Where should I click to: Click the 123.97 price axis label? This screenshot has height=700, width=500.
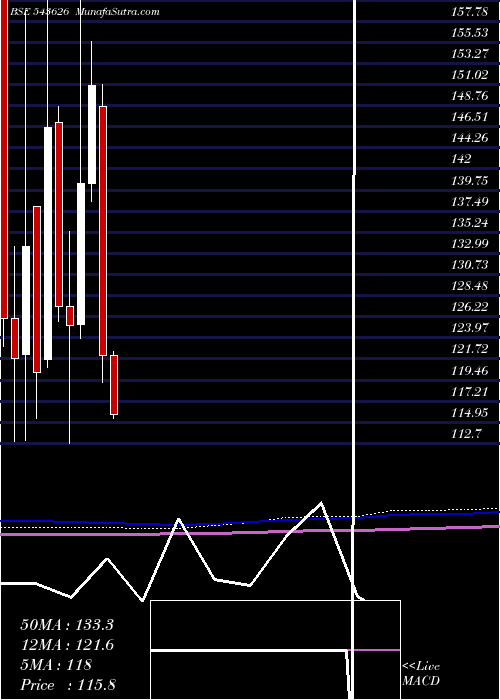tap(470, 328)
